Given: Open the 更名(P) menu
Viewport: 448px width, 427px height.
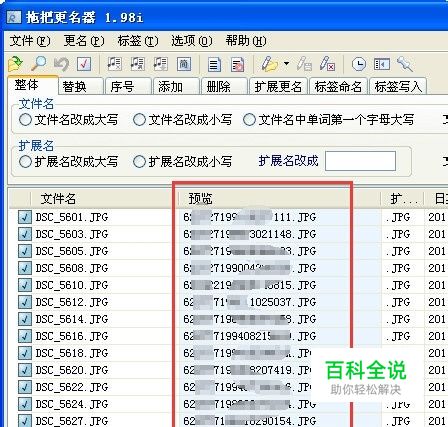Looking at the screenshot, I should (84, 41).
